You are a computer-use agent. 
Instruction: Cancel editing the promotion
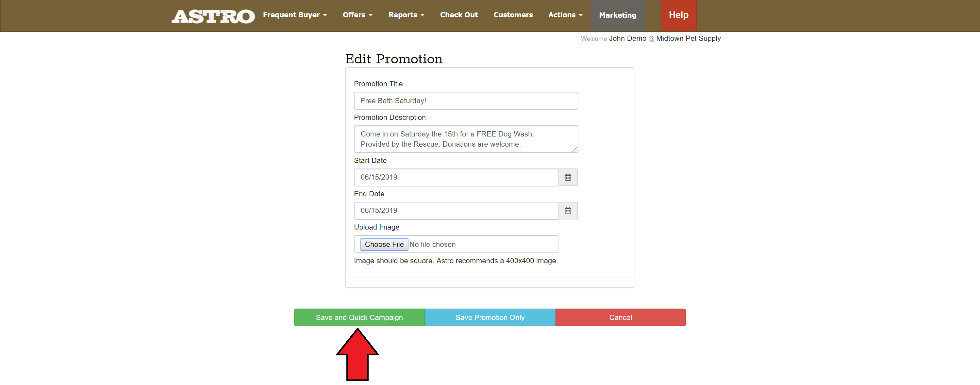point(620,317)
